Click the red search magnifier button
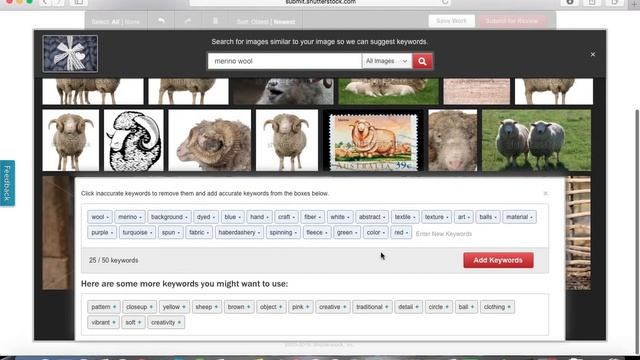The height and width of the screenshot is (360, 640). tap(422, 61)
